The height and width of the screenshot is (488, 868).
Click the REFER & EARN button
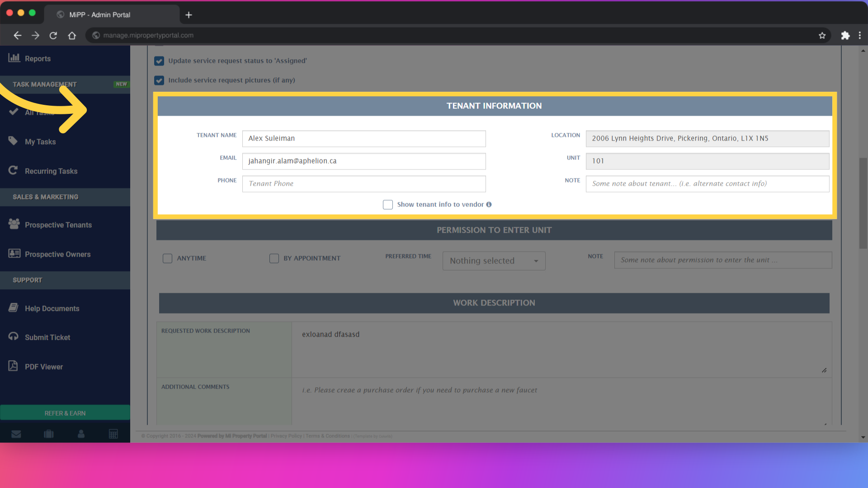pos(65,413)
